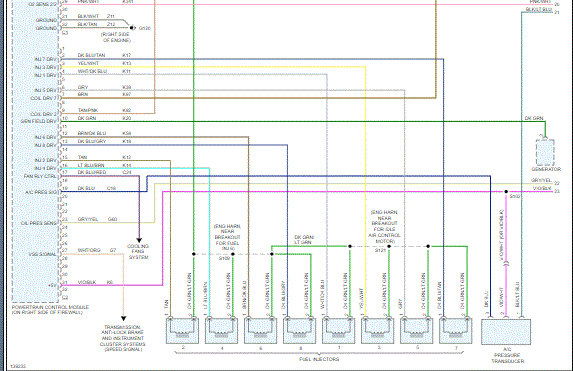Click the 'FAN RLY CTRL' pin label
The width and height of the screenshot is (573, 371).
tap(41, 176)
